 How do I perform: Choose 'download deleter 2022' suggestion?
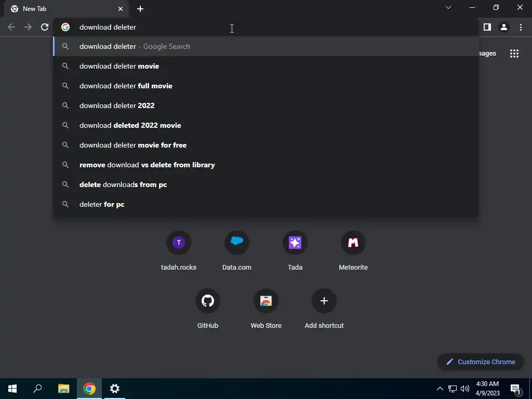tap(266, 105)
